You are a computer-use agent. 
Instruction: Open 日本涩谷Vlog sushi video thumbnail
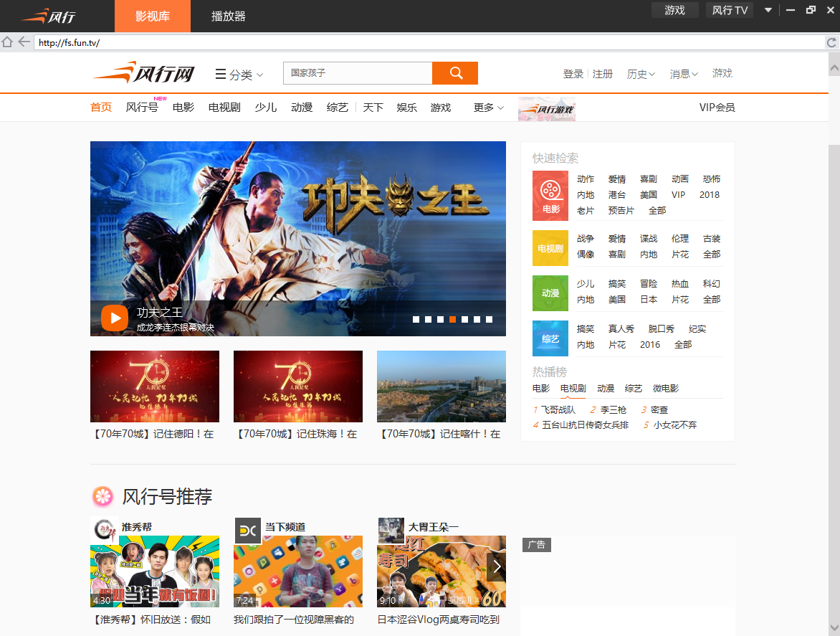(x=442, y=571)
